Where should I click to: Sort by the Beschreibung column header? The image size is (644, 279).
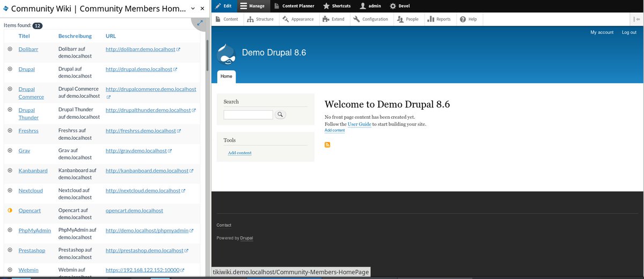75,36
